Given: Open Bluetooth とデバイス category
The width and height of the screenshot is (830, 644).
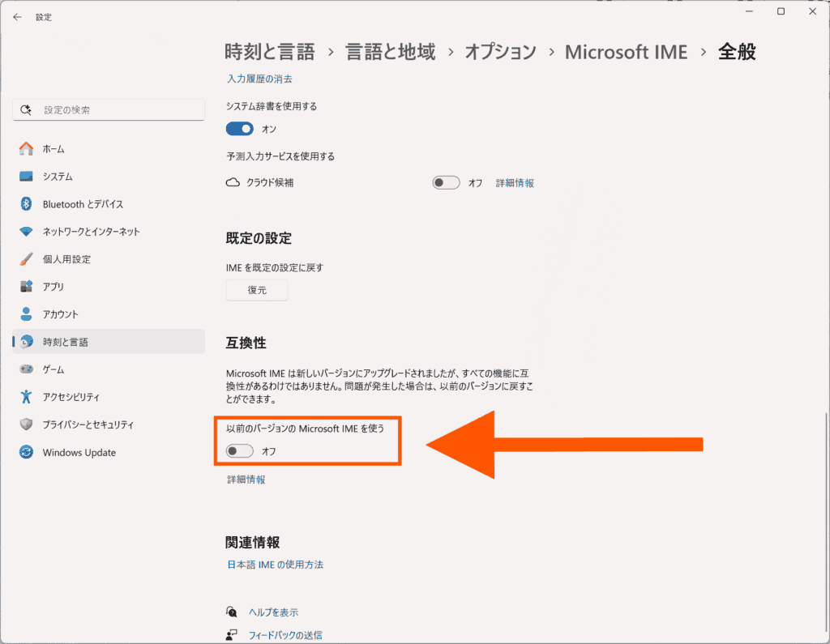Looking at the screenshot, I should (x=109, y=203).
